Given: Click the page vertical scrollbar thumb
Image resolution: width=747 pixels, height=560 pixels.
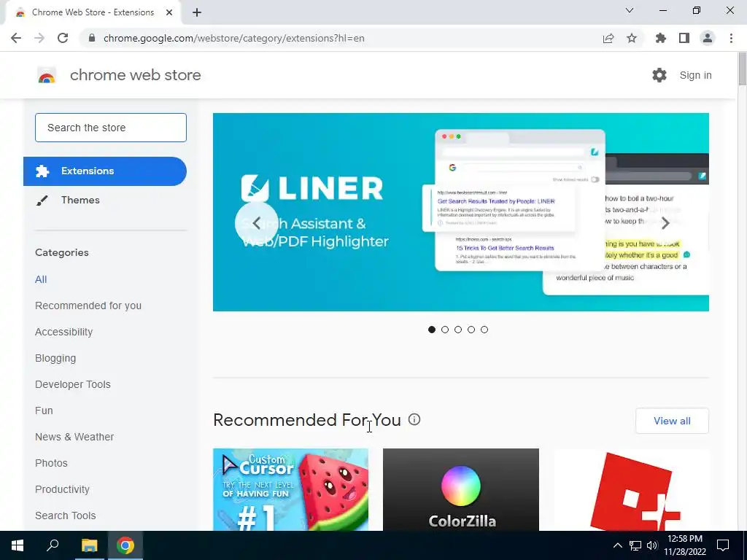Looking at the screenshot, I should point(742,69).
